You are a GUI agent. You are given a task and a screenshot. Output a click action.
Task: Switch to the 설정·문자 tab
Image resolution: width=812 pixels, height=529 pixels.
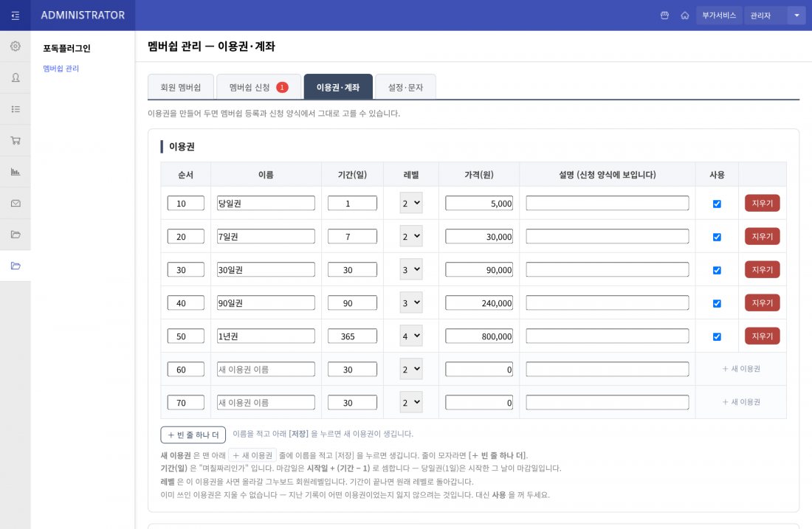coord(405,87)
